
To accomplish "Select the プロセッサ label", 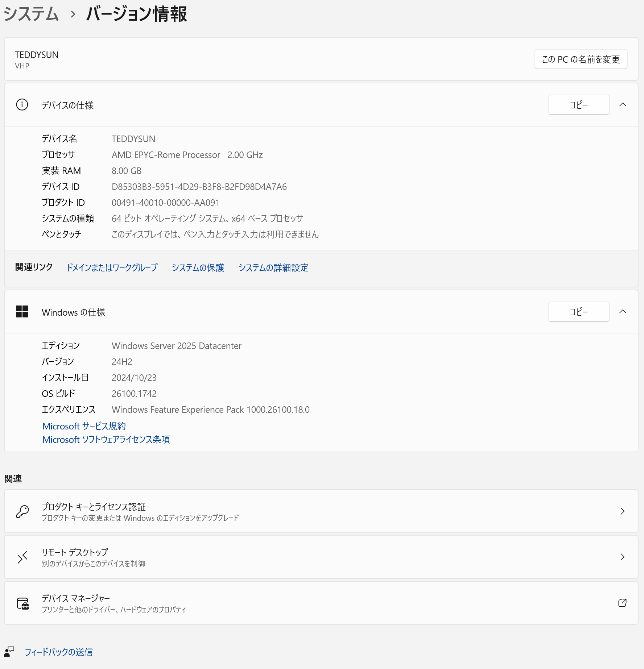I will click(x=58, y=155).
